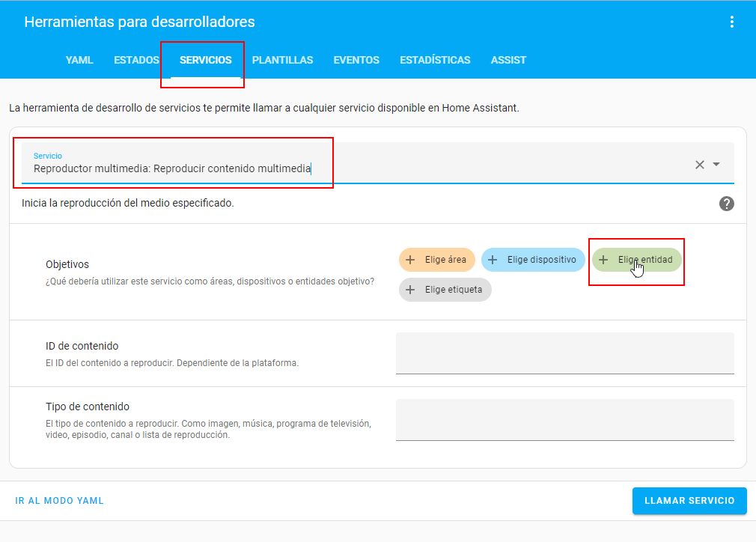This screenshot has width=756, height=542.
Task: Focus the ID de contenido field
Action: [x=564, y=353]
